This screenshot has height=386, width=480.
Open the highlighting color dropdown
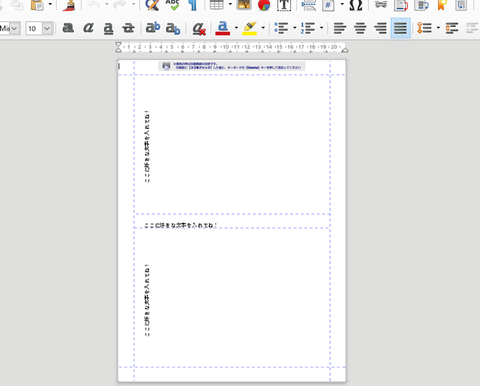tap(263, 28)
